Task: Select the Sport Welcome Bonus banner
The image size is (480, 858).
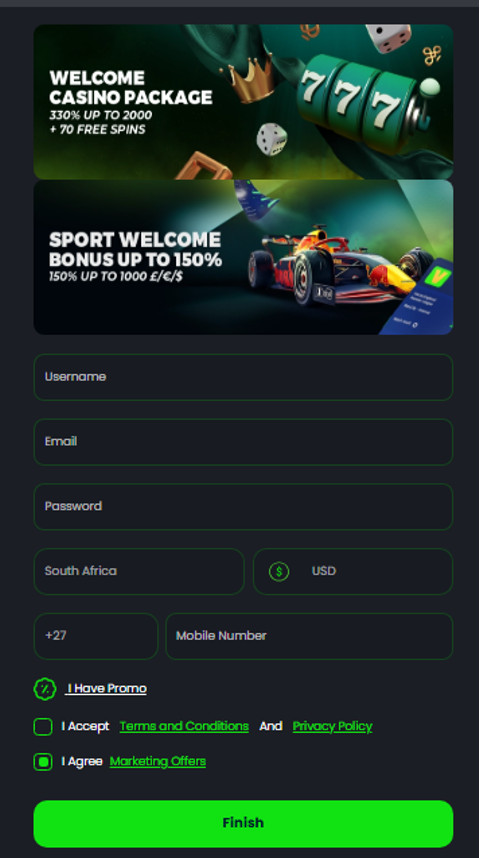Action: pos(243,257)
